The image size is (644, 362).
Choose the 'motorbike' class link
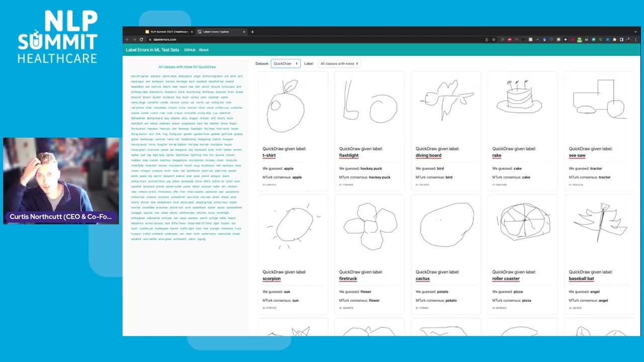point(137,165)
